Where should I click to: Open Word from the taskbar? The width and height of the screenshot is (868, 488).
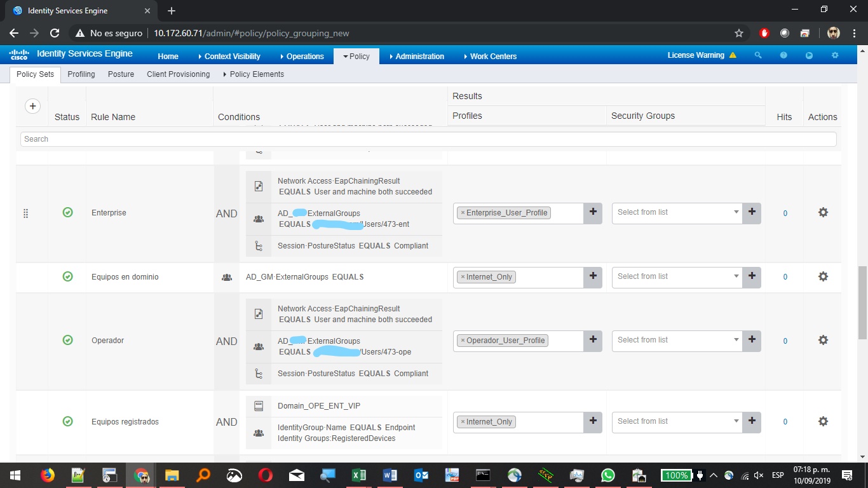390,475
